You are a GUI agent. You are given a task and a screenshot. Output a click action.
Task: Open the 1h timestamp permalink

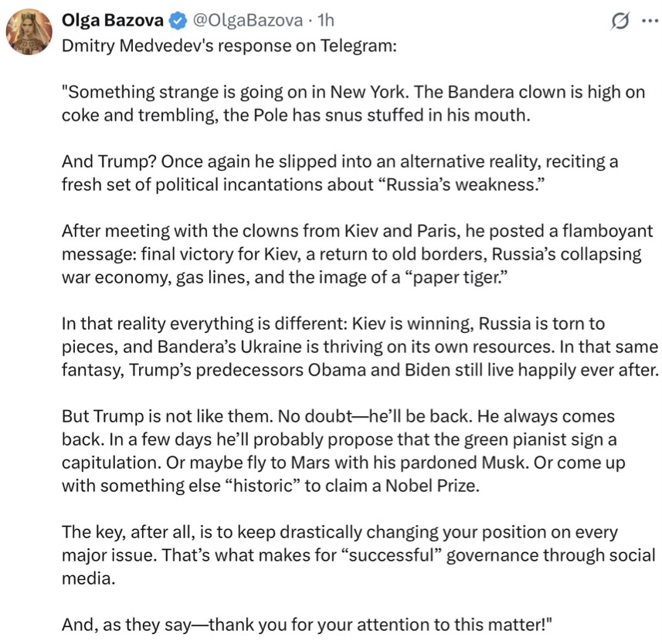[x=326, y=20]
